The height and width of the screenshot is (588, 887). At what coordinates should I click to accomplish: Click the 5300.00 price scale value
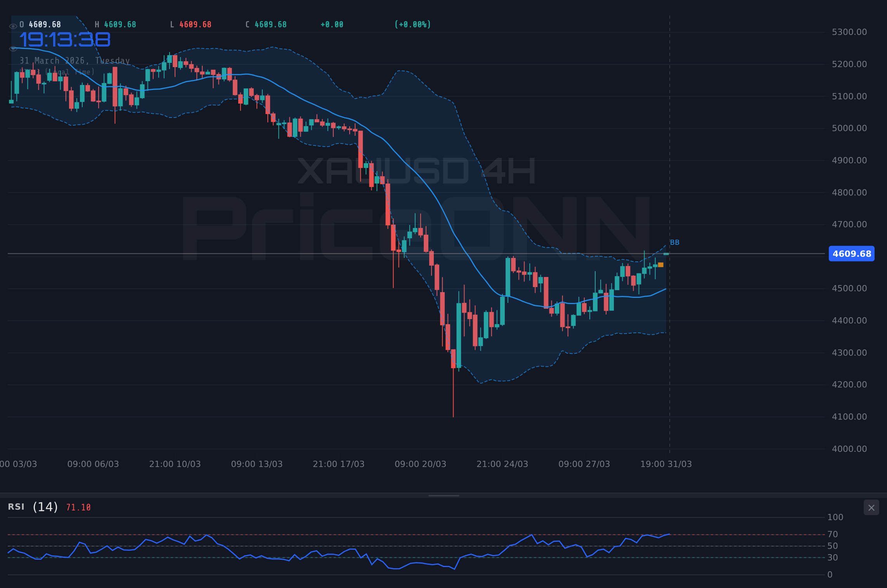846,32
